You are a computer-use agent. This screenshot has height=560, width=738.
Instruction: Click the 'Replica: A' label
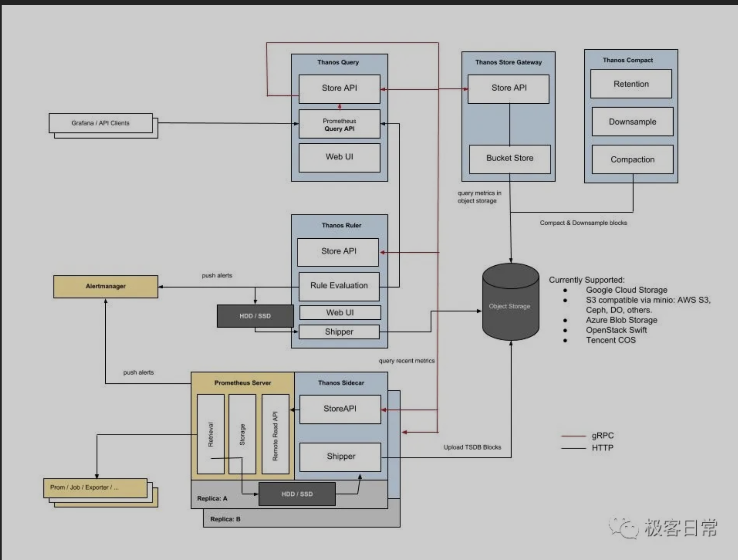point(212,498)
